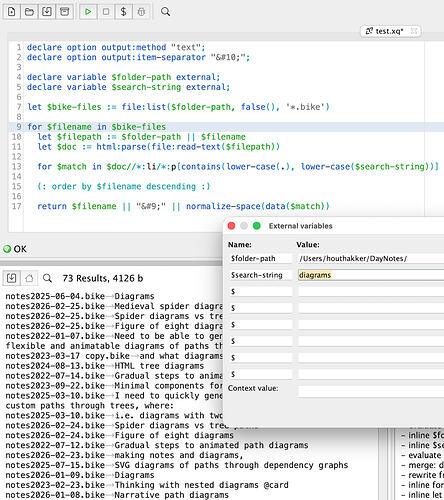Click result 'notes2024-08-13.bike HTML tree diagrams'

click(x=104, y=366)
